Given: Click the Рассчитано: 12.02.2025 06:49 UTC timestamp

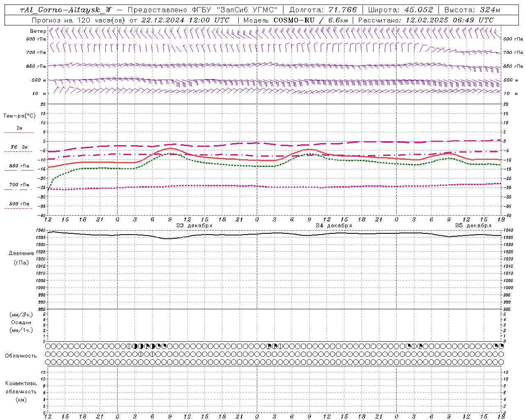Looking at the screenshot, I should tap(426, 20).
